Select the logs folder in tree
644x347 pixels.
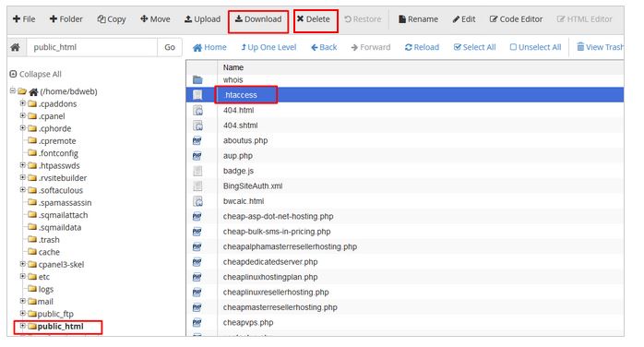click(46, 289)
